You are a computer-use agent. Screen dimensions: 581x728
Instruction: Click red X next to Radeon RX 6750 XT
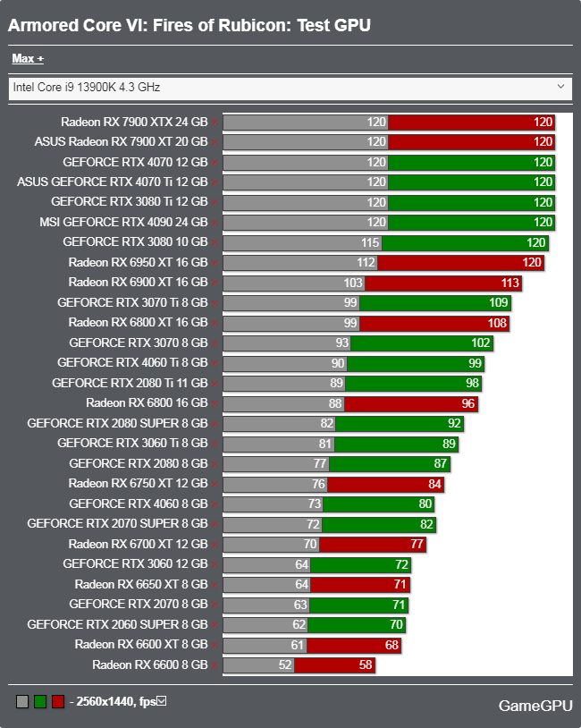point(215,485)
